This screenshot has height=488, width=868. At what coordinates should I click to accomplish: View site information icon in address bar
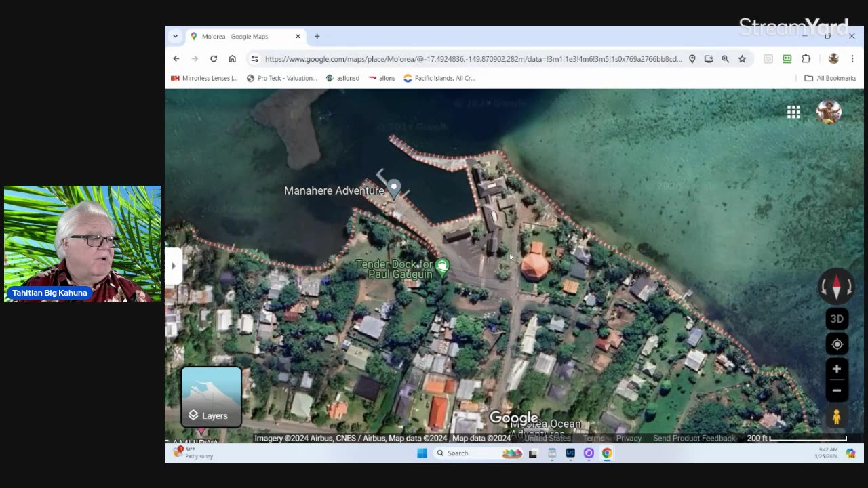click(254, 59)
